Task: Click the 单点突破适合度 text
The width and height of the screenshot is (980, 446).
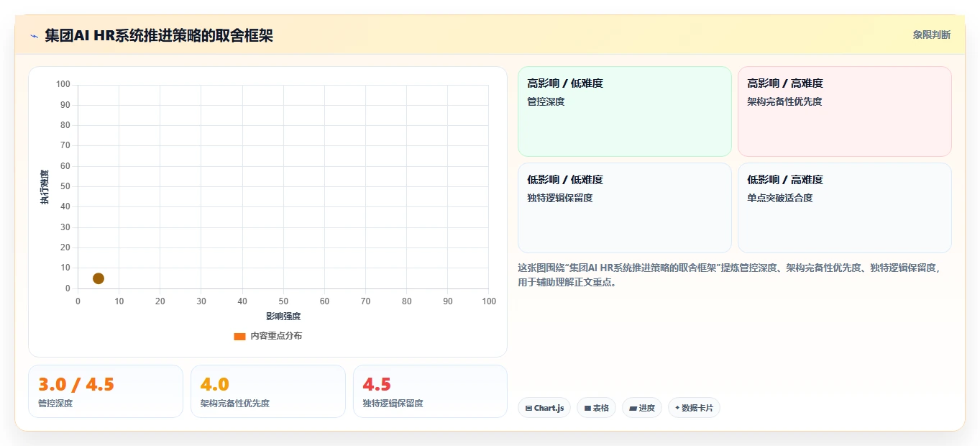Action: pyautogui.click(x=780, y=198)
